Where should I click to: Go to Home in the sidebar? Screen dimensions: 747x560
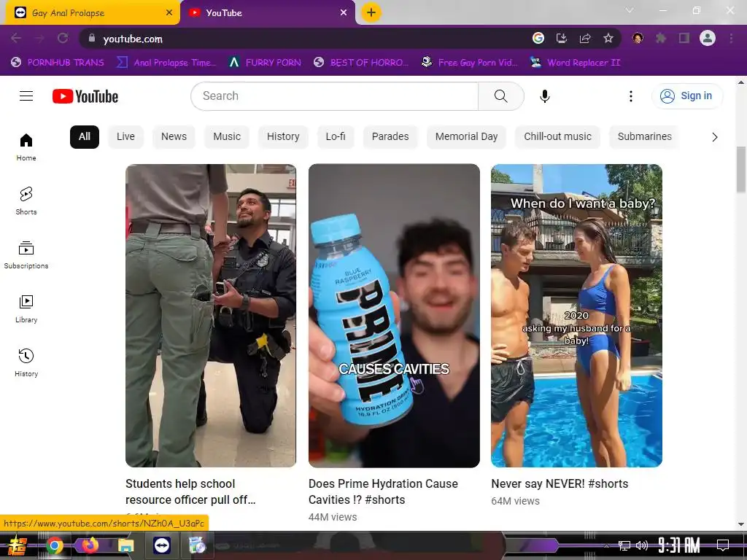click(x=26, y=147)
